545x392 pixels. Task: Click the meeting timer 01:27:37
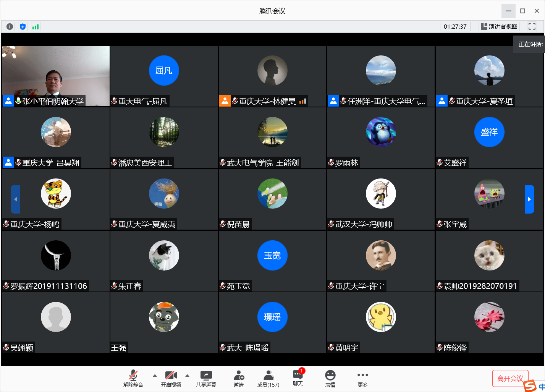[x=455, y=26]
